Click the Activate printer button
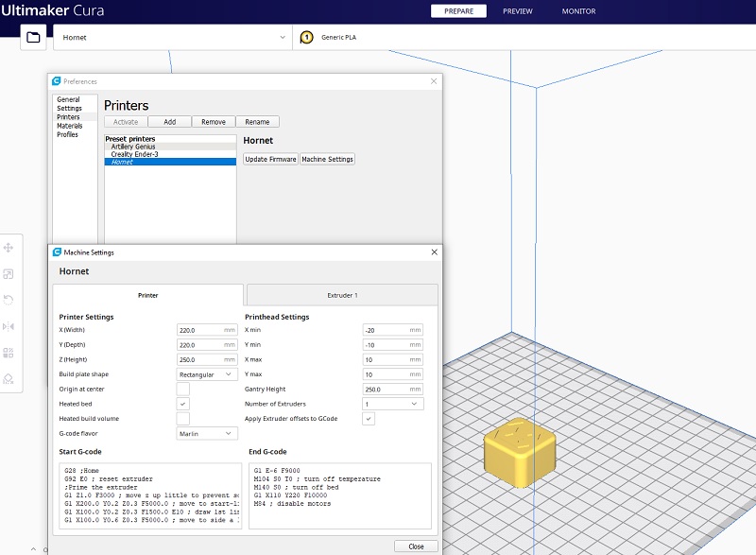The image size is (756, 555). pos(126,122)
